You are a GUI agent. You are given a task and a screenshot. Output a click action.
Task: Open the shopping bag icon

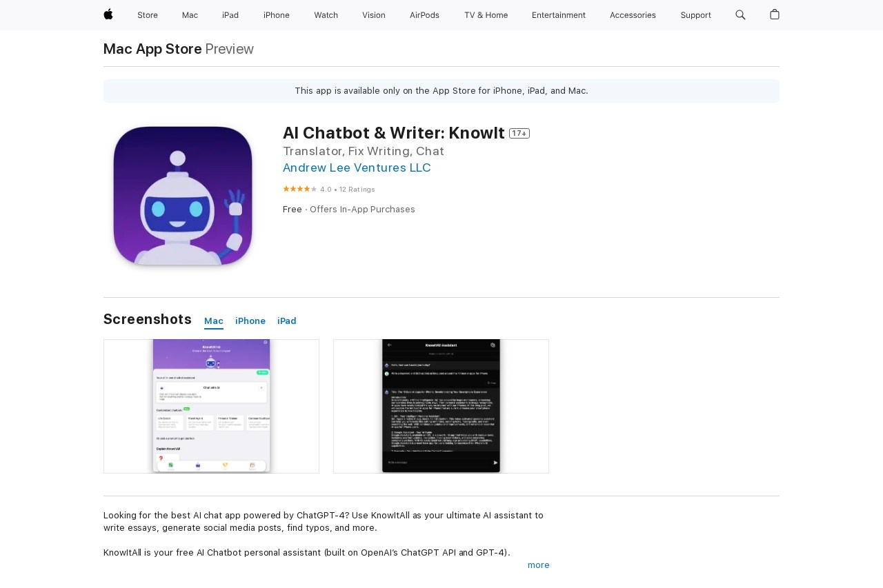pos(775,14)
